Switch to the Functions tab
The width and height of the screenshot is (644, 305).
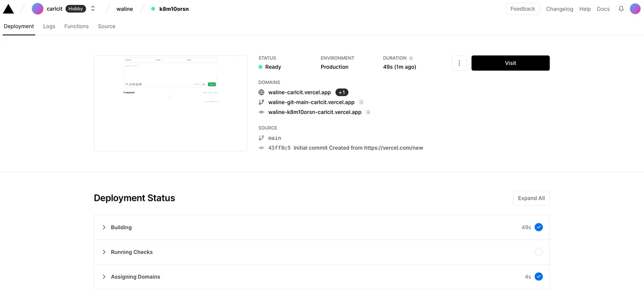pos(76,26)
